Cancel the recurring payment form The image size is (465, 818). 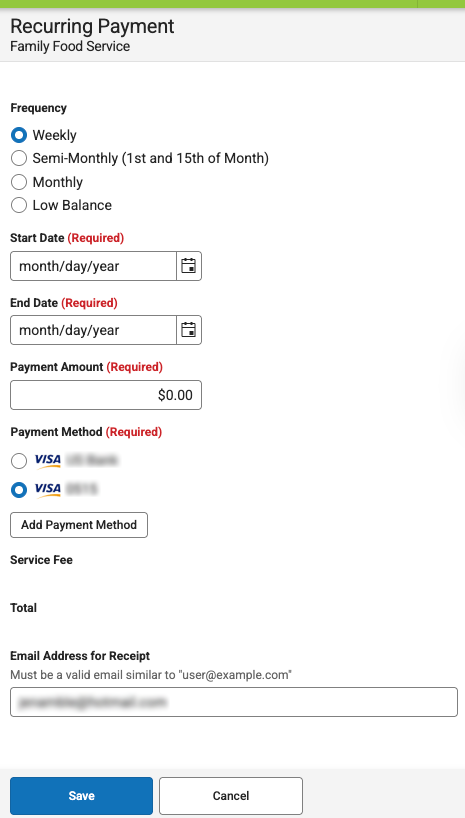231,796
